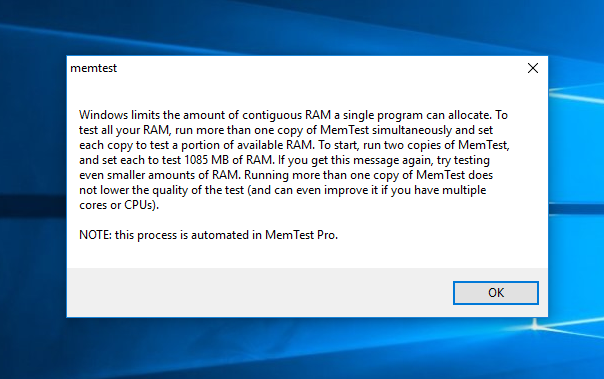Click "not lower the quality of the test"

161,190
